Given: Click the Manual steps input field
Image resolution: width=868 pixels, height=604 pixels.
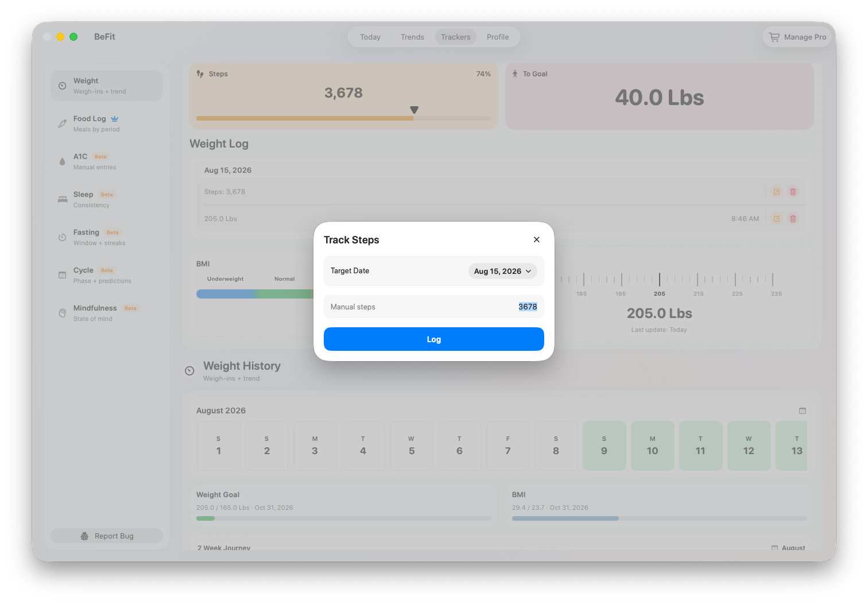Looking at the screenshot, I should 434,307.
